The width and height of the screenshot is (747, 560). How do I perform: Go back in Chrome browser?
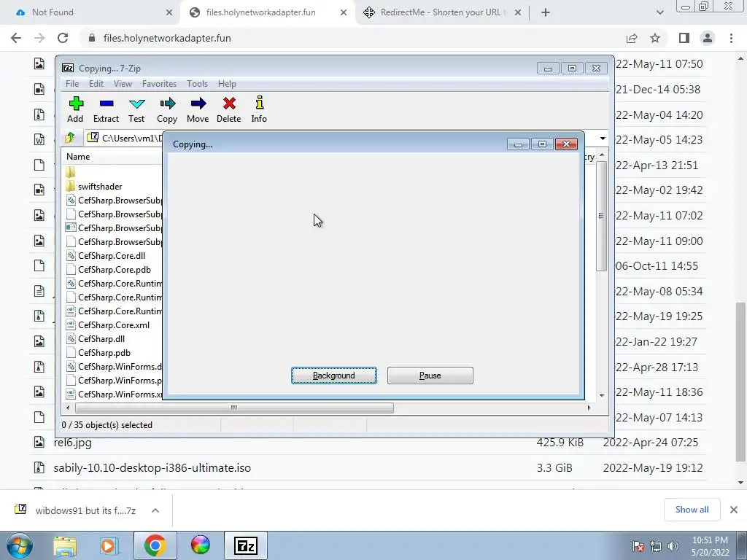pyautogui.click(x=16, y=38)
